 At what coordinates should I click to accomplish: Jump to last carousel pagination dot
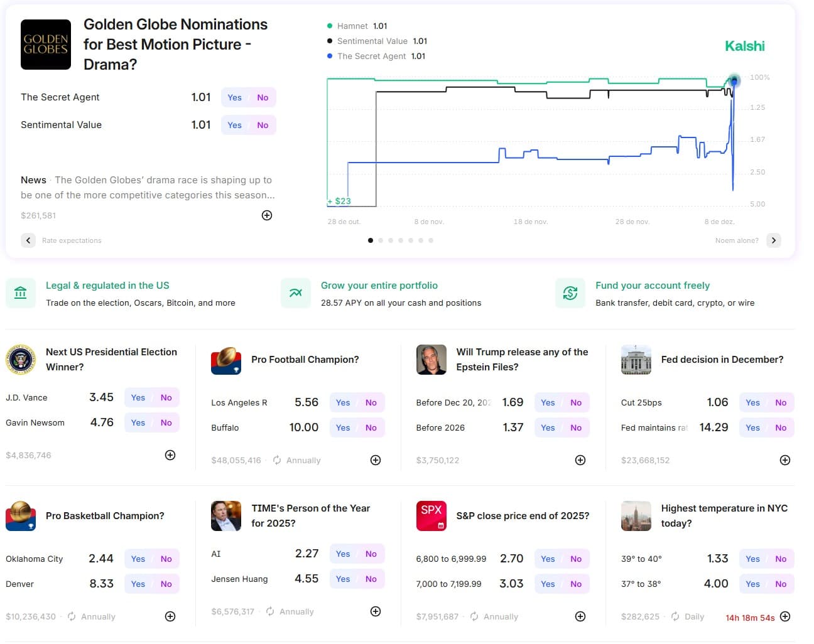click(431, 240)
